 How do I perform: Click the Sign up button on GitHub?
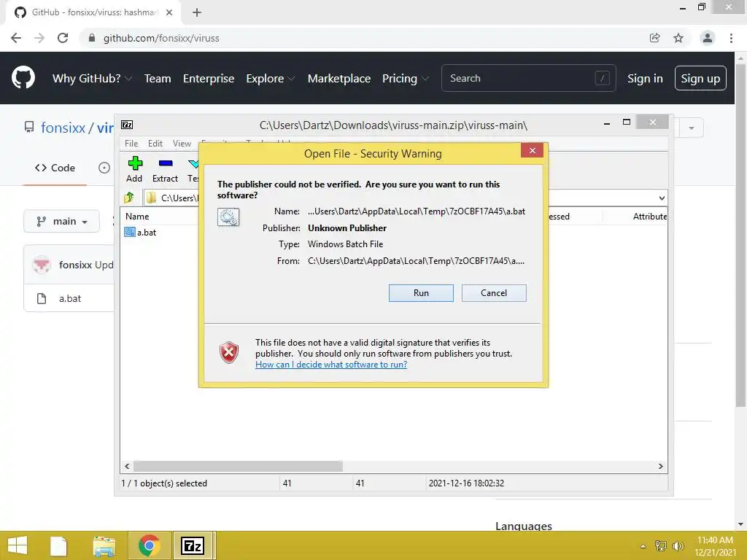pyautogui.click(x=700, y=78)
